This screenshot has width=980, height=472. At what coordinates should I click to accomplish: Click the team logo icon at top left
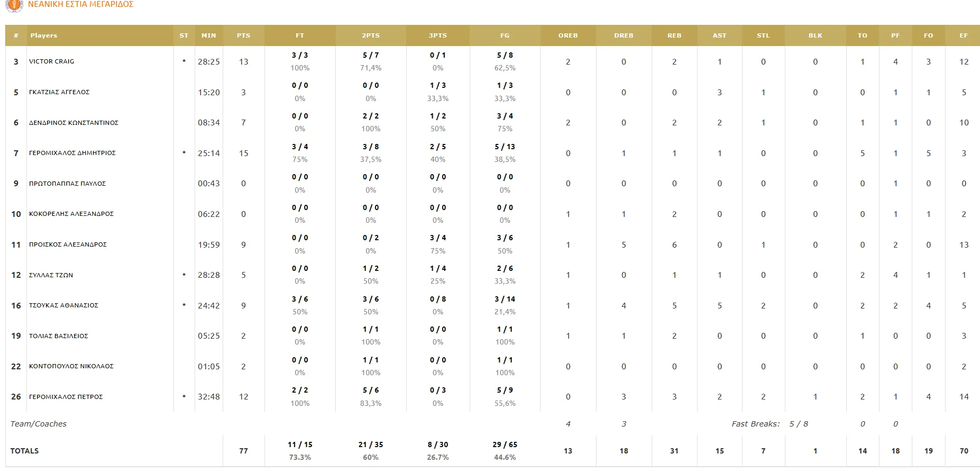coord(14,5)
